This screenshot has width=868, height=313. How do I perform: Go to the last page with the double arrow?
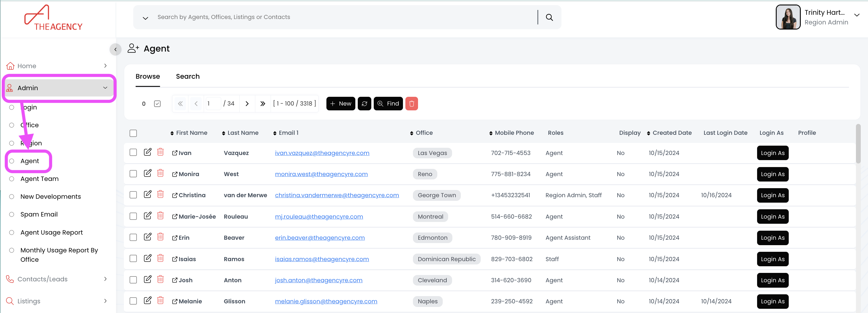[x=263, y=103]
